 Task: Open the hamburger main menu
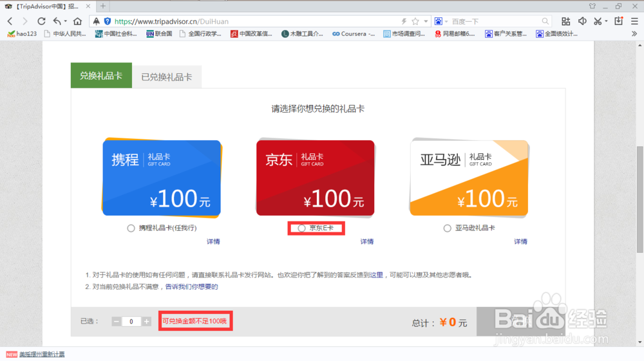coord(634,21)
